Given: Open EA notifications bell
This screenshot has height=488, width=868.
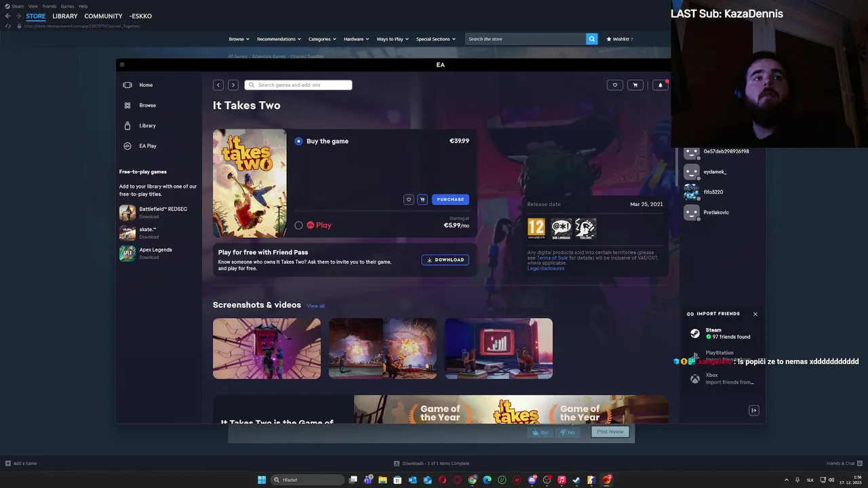Looking at the screenshot, I should [x=660, y=85].
